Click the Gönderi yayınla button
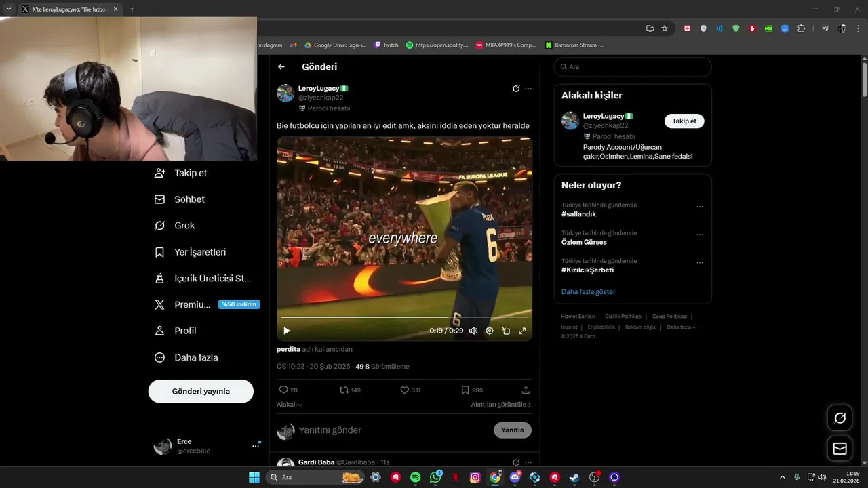Image resolution: width=868 pixels, height=488 pixels. (x=201, y=391)
